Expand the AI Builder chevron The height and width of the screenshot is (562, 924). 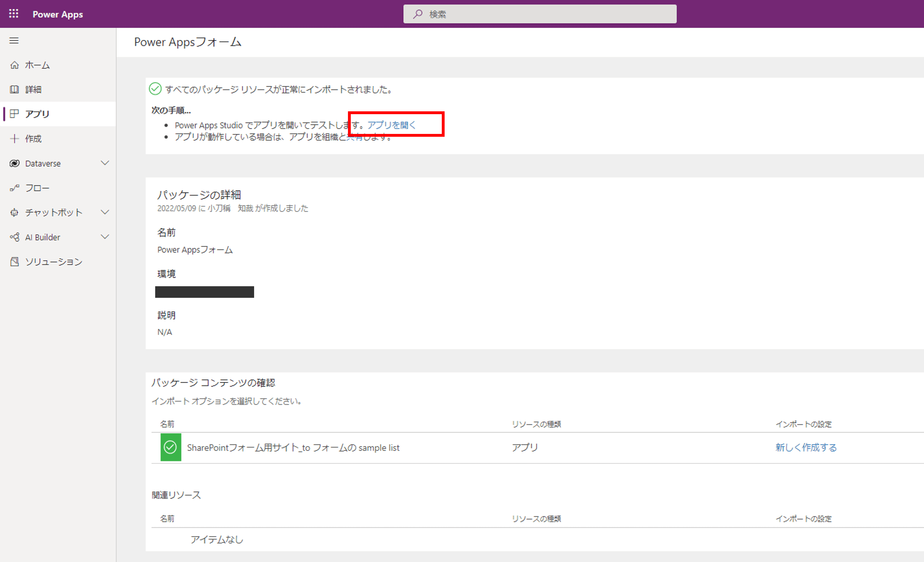click(105, 237)
